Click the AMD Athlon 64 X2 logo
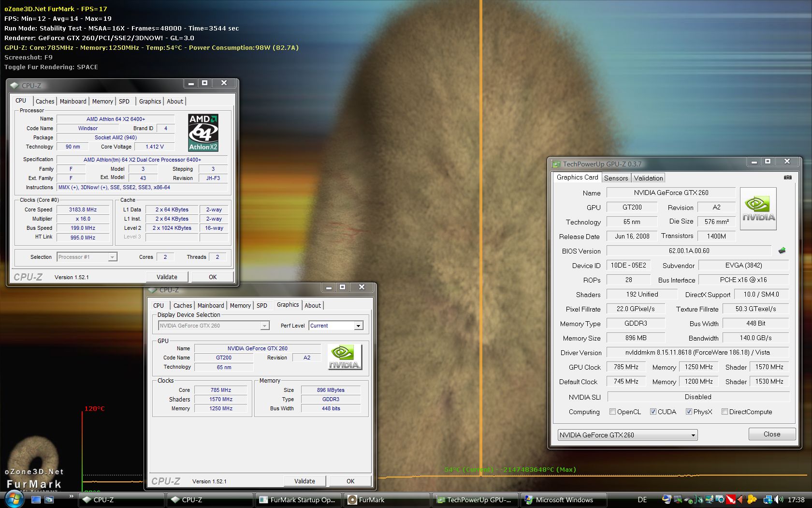 coord(203,133)
